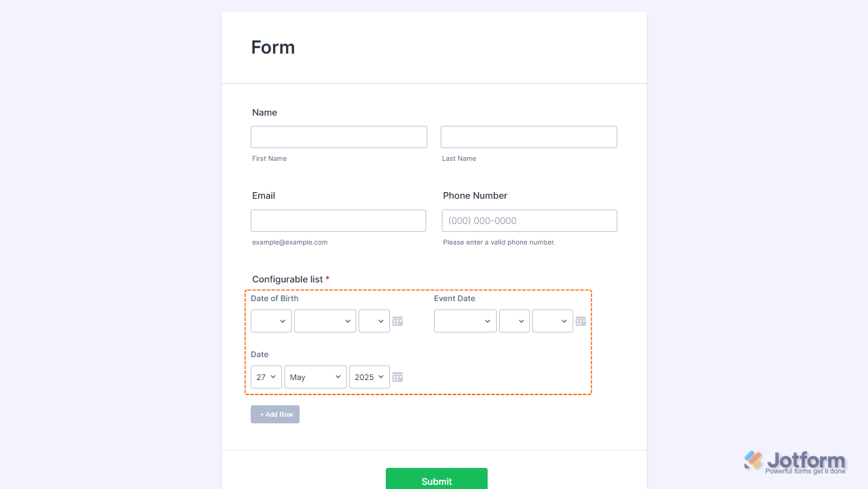Open the Event Date calendar picker icon
The image size is (868, 489).
(x=580, y=321)
